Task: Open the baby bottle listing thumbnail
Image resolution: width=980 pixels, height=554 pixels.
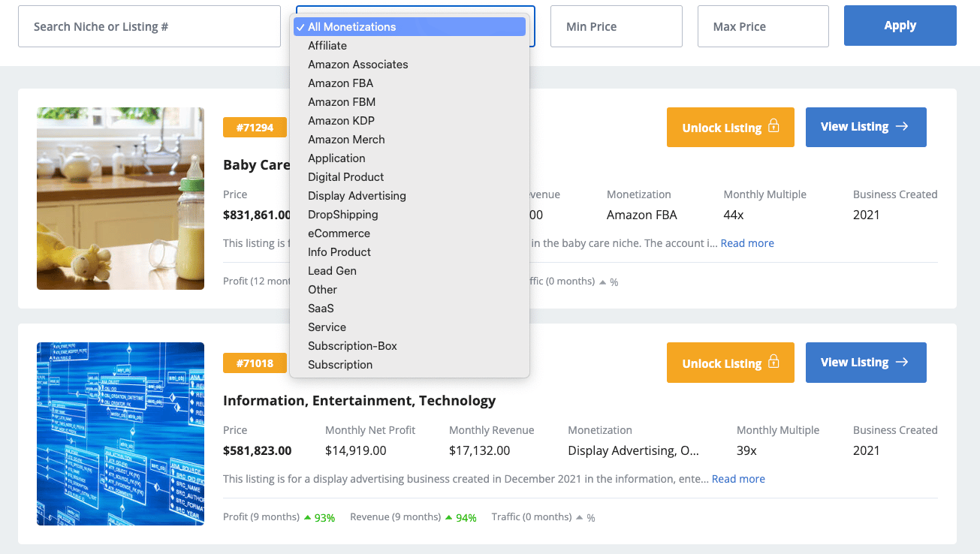Action: coord(120,198)
